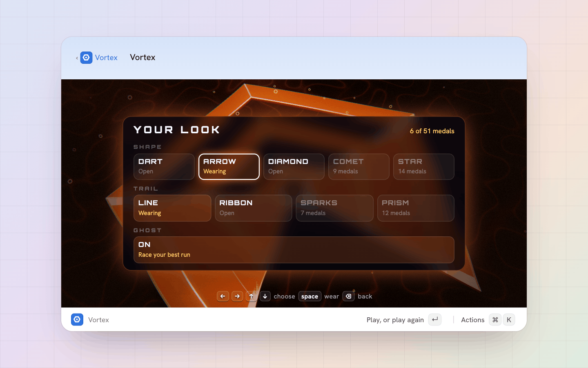Click the black 'Vortex' title text
This screenshot has height=368, width=588.
pyautogui.click(x=143, y=57)
